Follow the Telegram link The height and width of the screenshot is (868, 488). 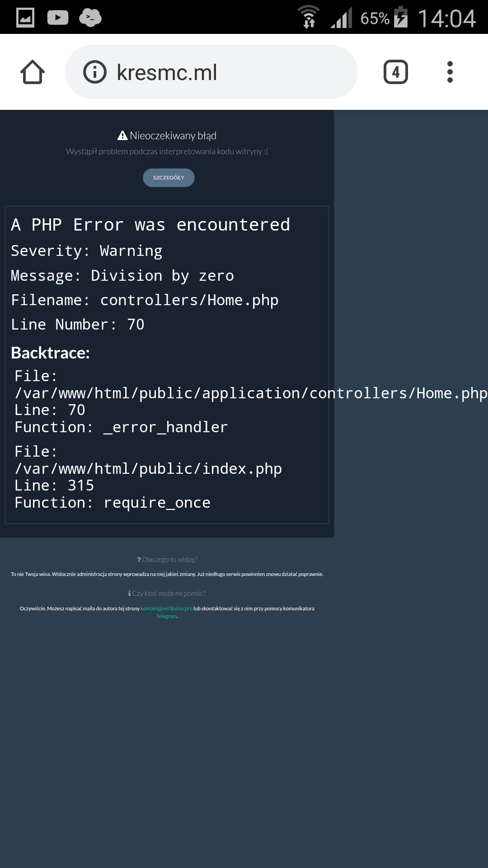[166, 616]
